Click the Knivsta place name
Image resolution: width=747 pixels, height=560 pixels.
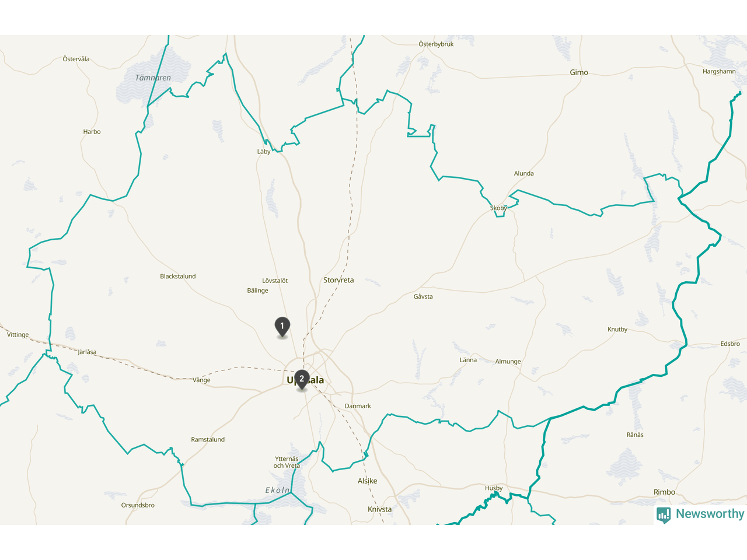point(380,509)
